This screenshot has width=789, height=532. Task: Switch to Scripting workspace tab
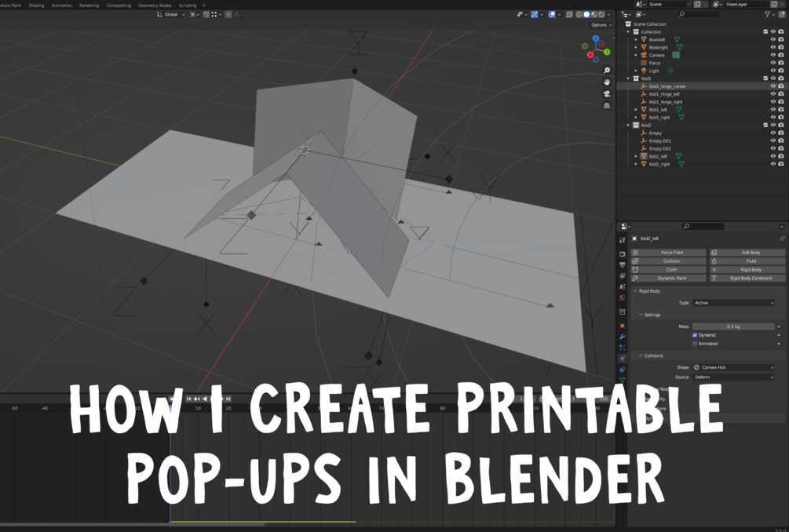pyautogui.click(x=188, y=5)
